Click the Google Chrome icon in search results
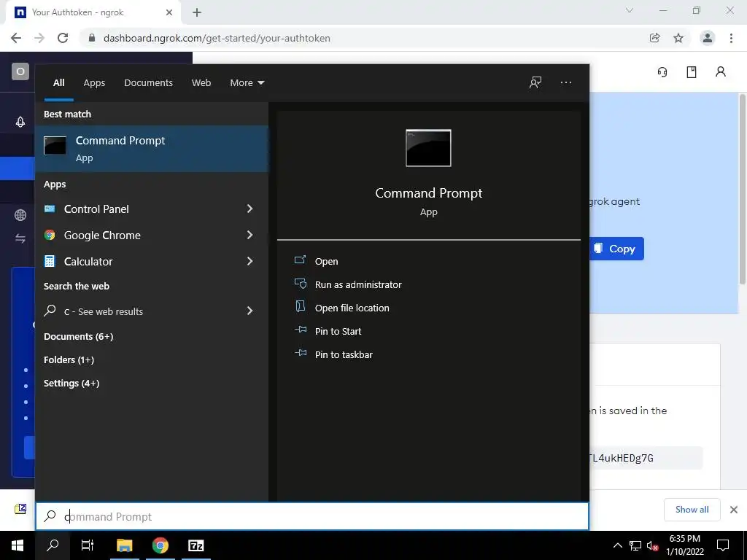This screenshot has width=747, height=560. click(50, 235)
